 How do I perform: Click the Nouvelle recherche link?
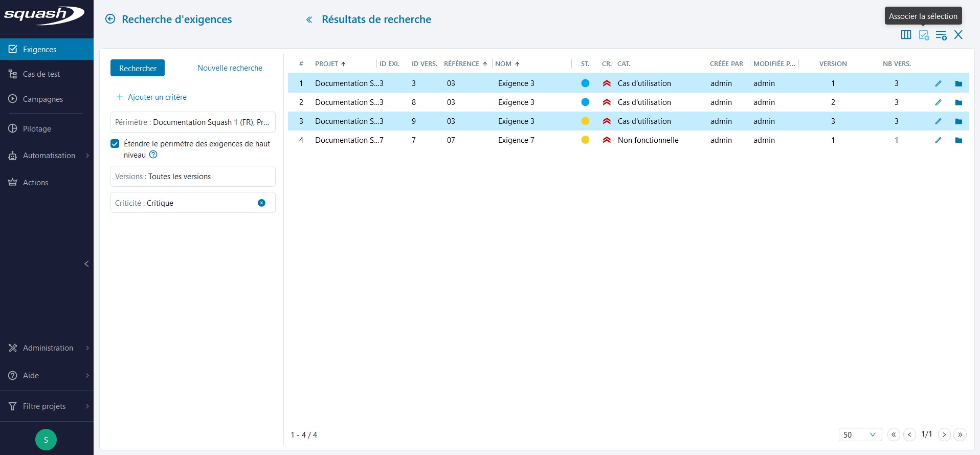230,68
